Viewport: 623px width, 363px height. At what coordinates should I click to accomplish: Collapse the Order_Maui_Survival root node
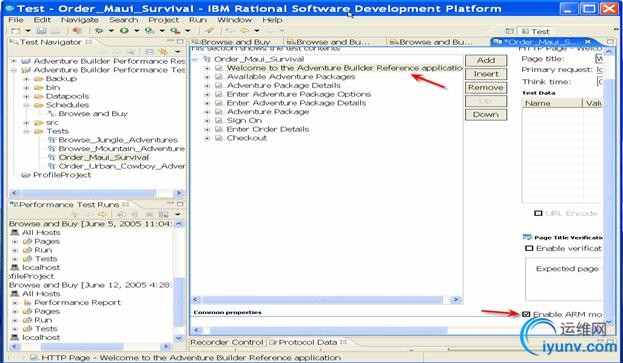point(195,59)
